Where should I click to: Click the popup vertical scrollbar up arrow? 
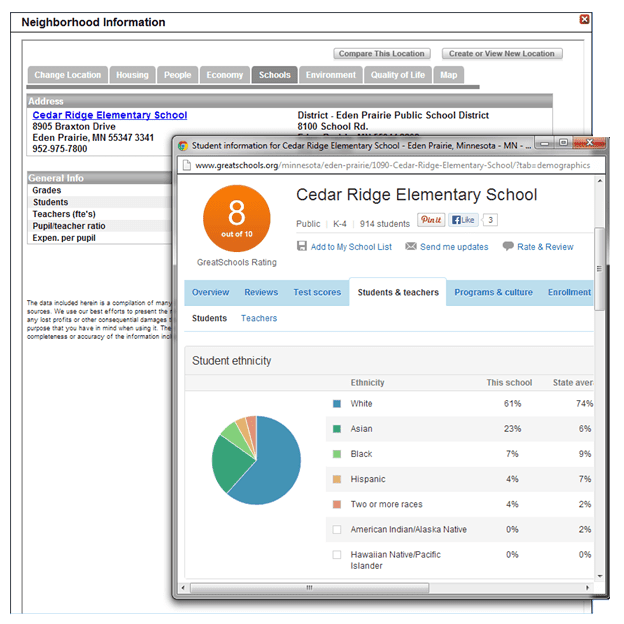pyautogui.click(x=600, y=181)
